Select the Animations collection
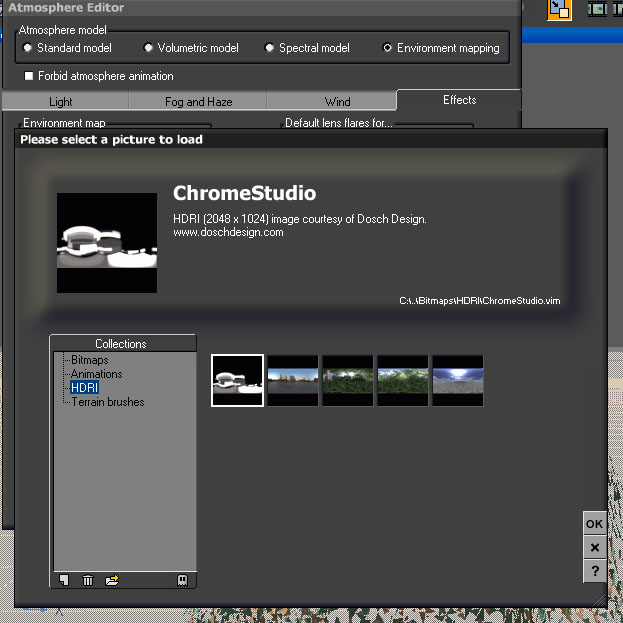623x623 pixels. point(97,374)
